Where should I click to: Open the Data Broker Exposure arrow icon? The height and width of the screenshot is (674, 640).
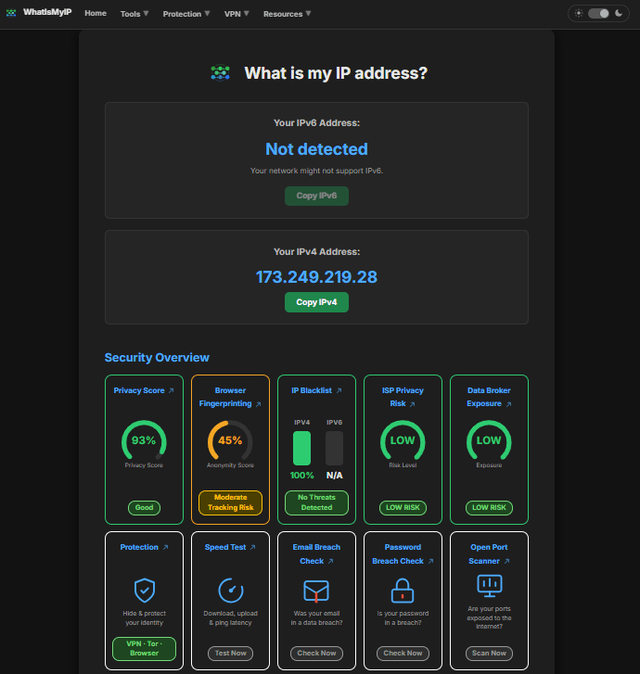[x=508, y=404]
